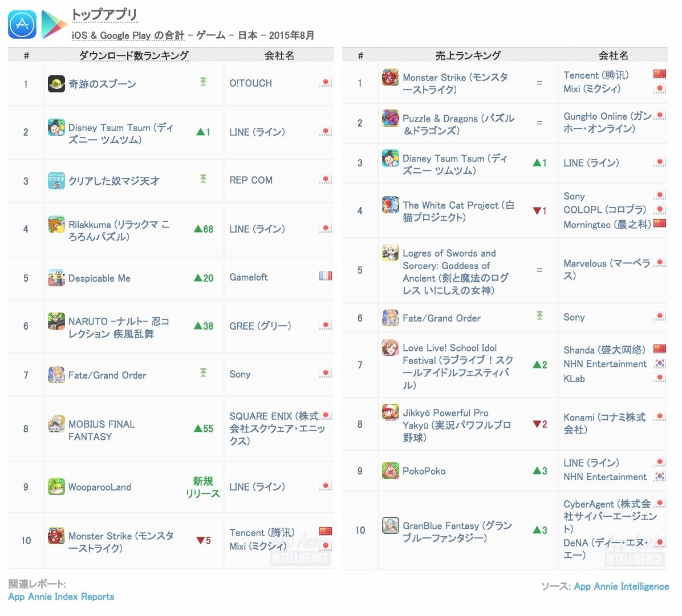Click Puzzle & Dragons app icon
Image resolution: width=682 pixels, height=616 pixels.
390,119
